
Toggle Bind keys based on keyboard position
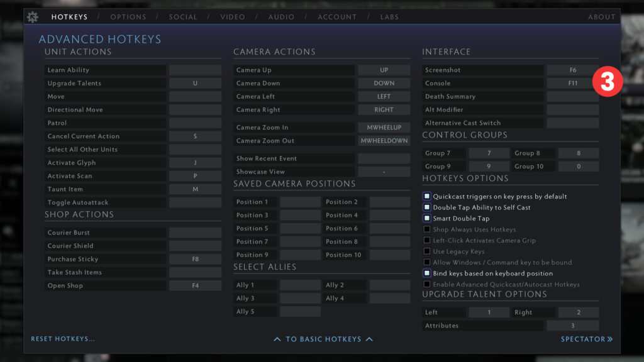point(427,273)
